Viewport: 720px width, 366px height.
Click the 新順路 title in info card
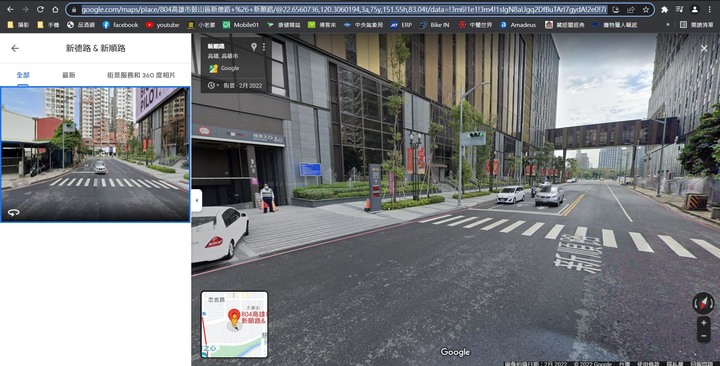(x=216, y=46)
